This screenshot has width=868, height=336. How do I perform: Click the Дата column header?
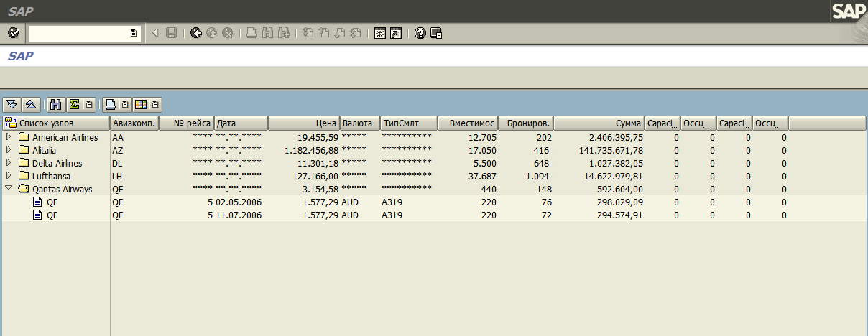tap(241, 123)
